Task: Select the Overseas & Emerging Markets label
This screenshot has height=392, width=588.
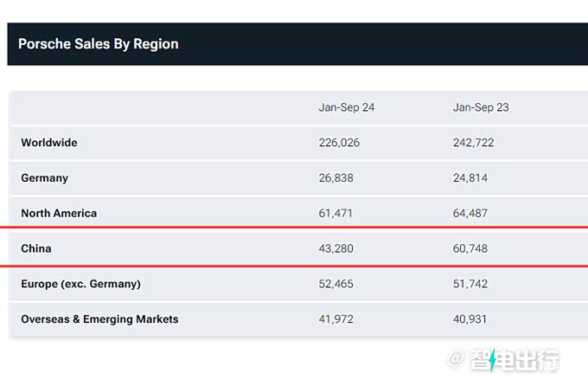Action: point(99,319)
